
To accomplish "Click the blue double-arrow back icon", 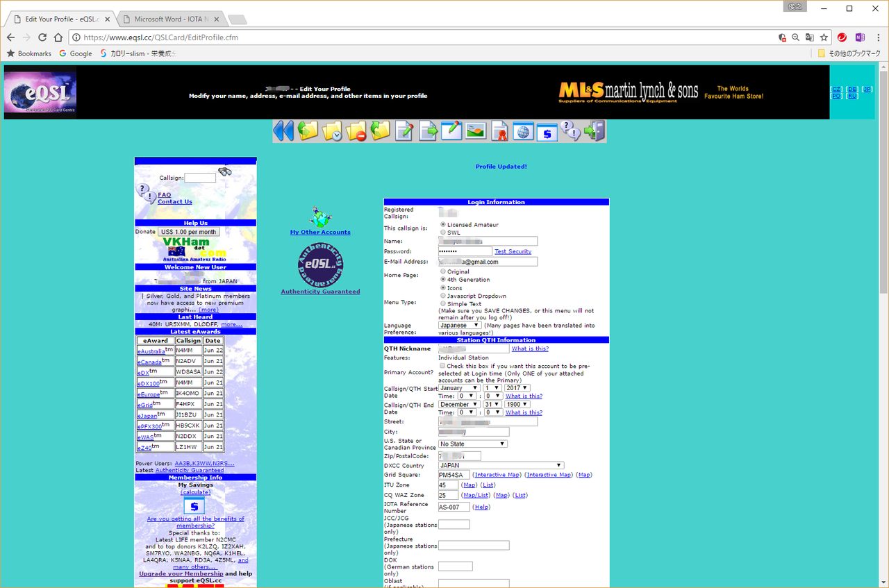I will (x=283, y=131).
